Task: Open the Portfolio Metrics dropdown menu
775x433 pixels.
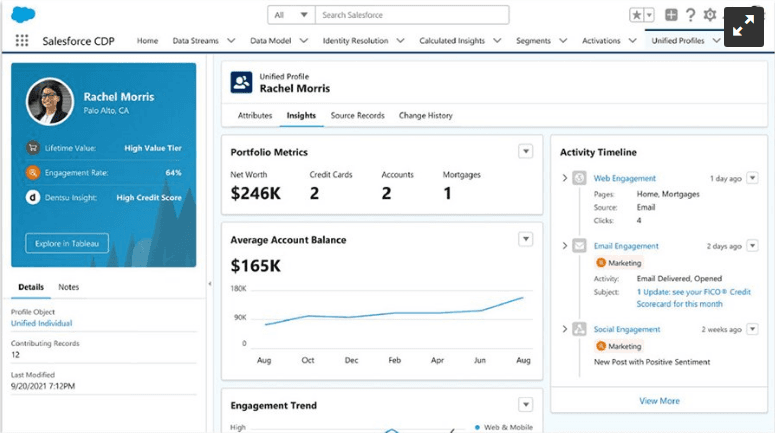Action: click(525, 151)
